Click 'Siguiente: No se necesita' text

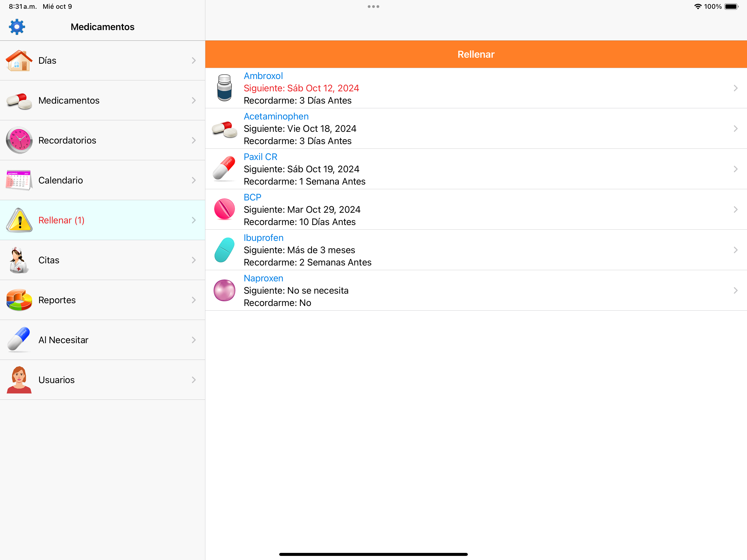pos(296,290)
